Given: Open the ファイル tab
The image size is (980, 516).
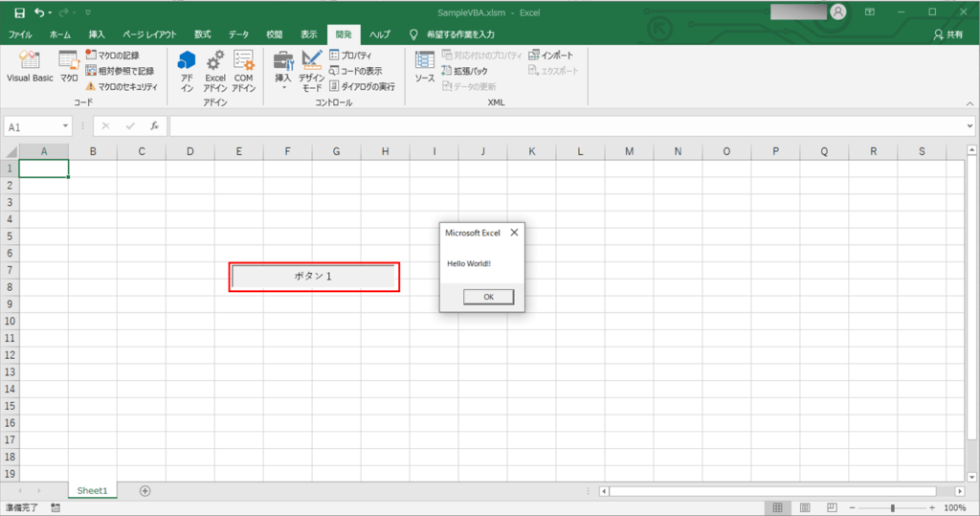Looking at the screenshot, I should click(x=20, y=34).
